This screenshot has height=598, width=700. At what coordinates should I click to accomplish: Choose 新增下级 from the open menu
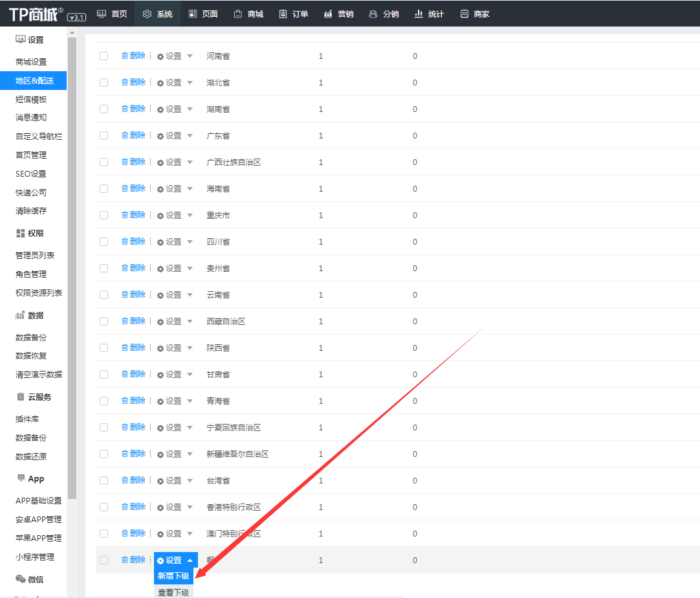(x=173, y=576)
